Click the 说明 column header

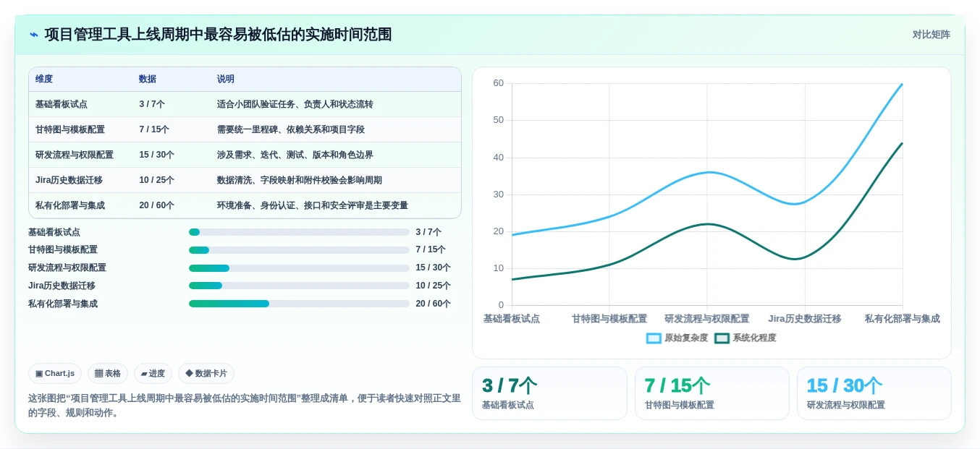tap(226, 79)
